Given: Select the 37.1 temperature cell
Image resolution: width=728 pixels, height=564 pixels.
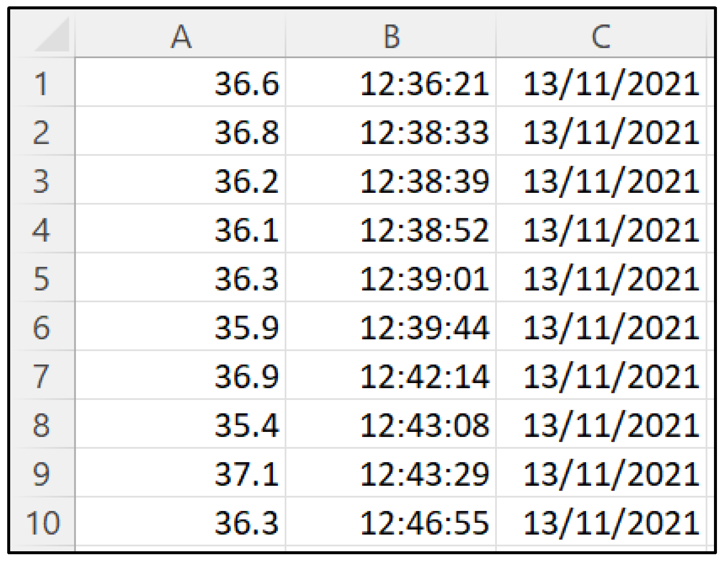Looking at the screenshot, I should (246, 474).
